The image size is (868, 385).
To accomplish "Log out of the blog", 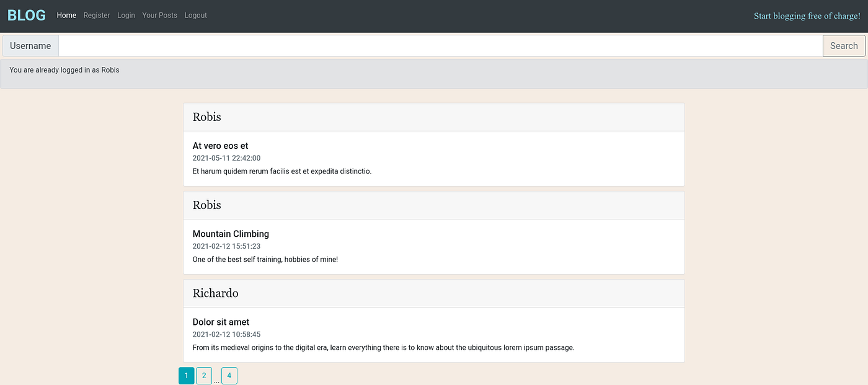I will (195, 15).
